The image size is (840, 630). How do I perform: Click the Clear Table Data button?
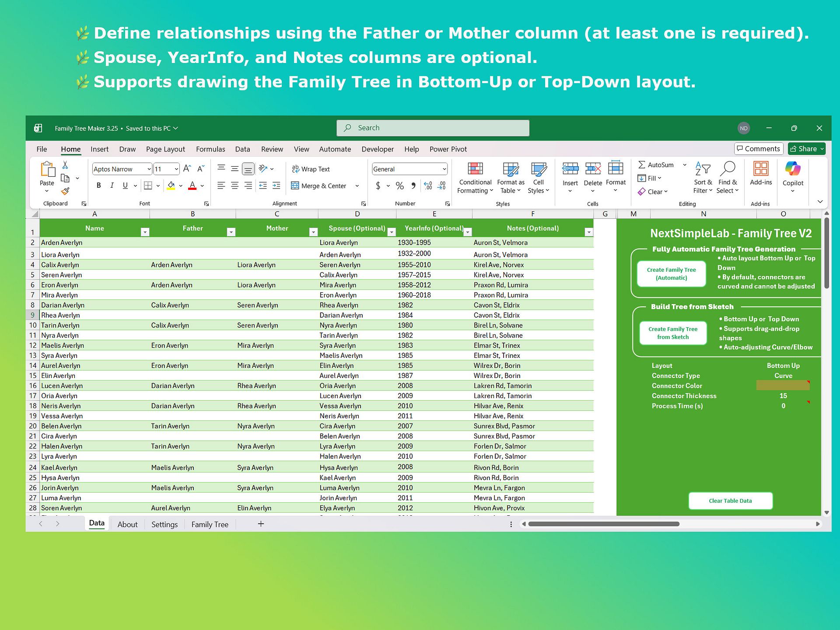click(x=730, y=501)
